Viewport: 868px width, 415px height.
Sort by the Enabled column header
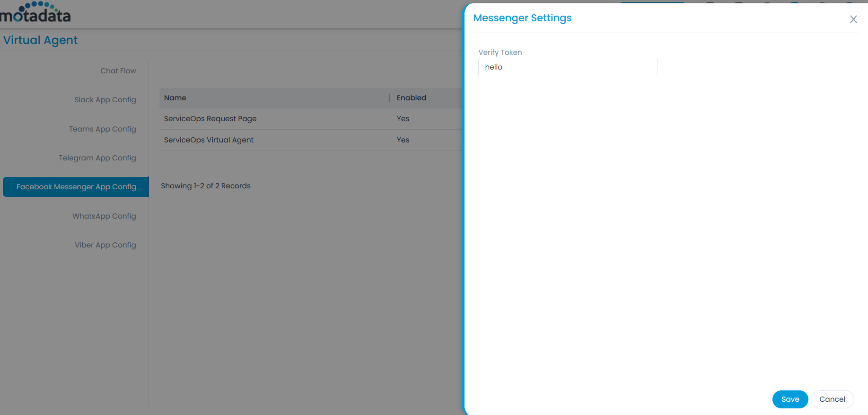click(x=411, y=98)
